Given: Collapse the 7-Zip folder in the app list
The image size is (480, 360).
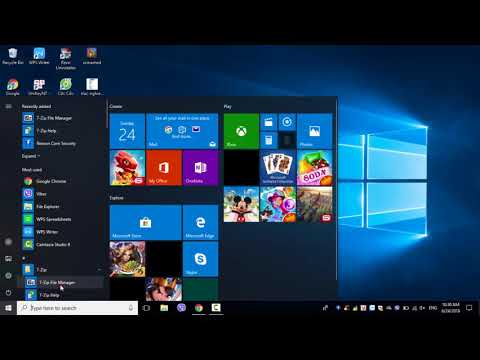Looking at the screenshot, I should click(62, 270).
